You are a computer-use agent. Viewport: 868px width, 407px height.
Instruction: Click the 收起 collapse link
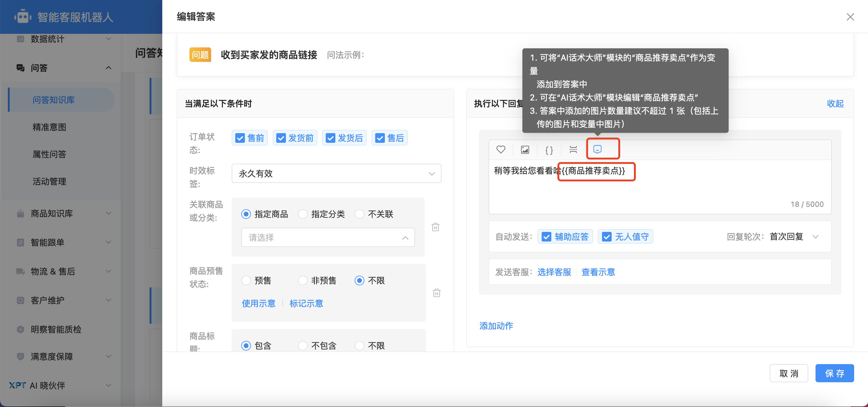pyautogui.click(x=835, y=104)
